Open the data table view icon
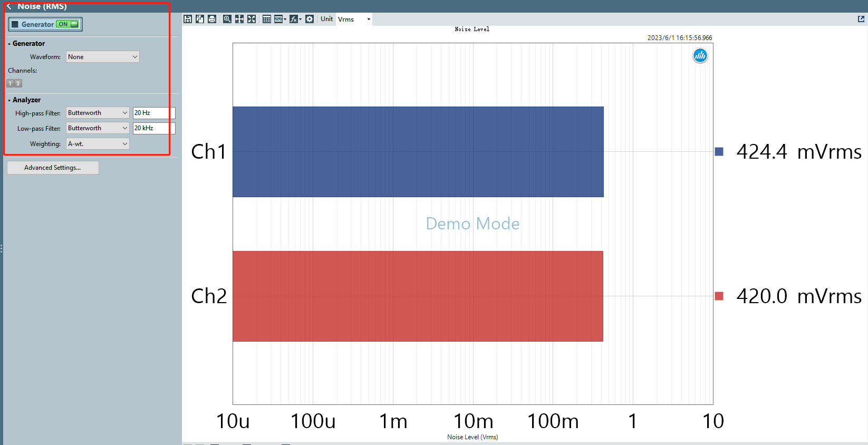 (267, 19)
